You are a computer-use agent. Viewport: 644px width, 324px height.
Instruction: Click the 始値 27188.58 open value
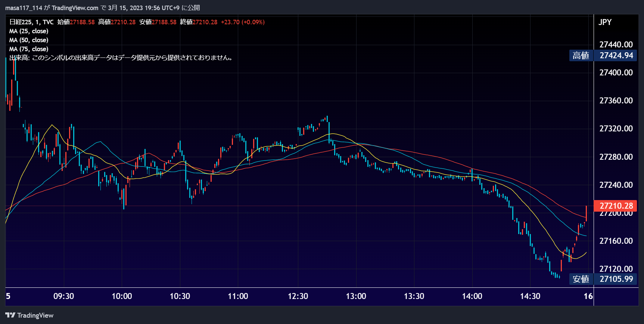pyautogui.click(x=76, y=22)
